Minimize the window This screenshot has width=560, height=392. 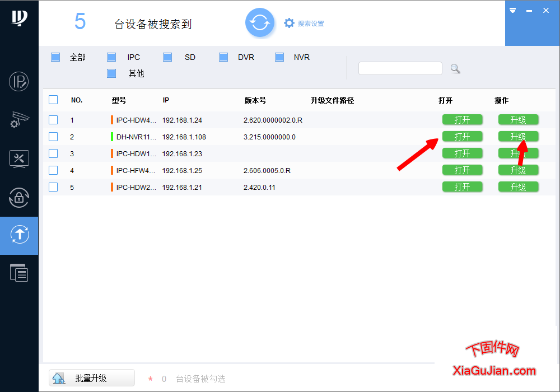coord(529,11)
